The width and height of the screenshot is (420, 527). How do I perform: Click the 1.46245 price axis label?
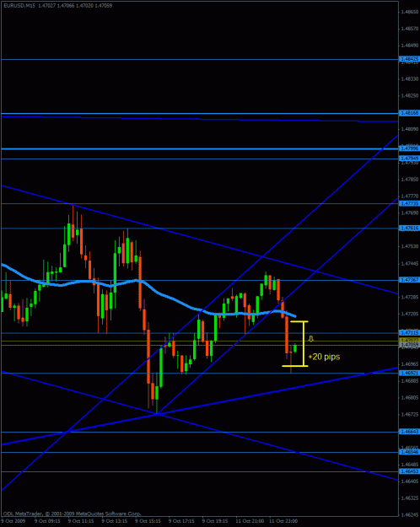410,515
